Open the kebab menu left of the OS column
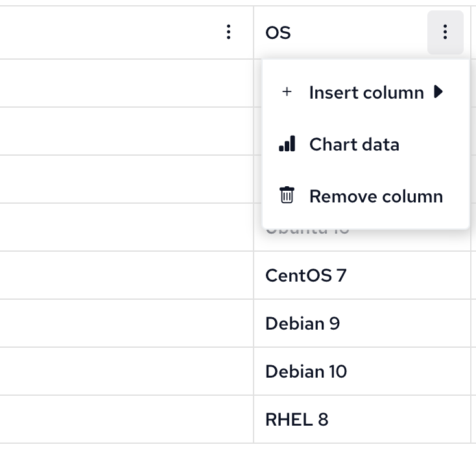This screenshot has height=449, width=476. 228,32
